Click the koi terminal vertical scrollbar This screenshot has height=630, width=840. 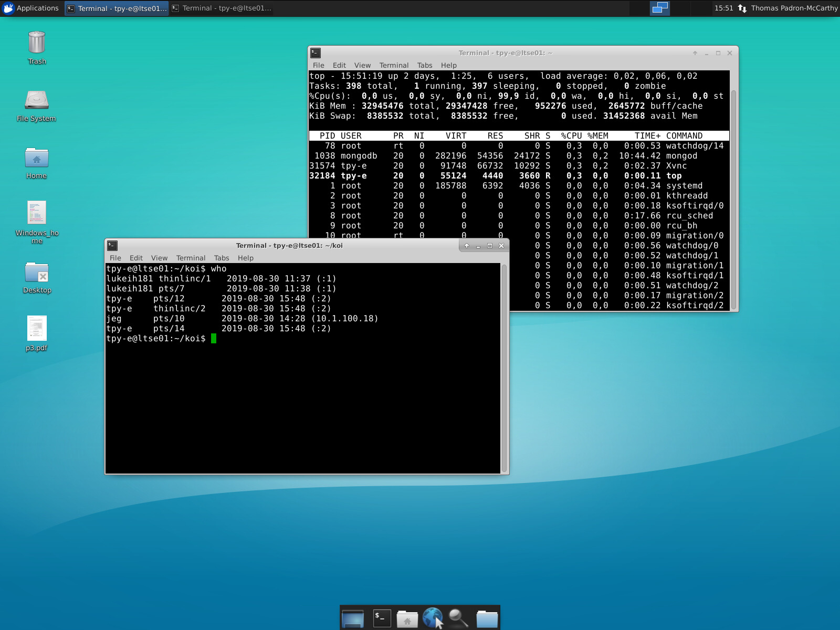click(504, 367)
